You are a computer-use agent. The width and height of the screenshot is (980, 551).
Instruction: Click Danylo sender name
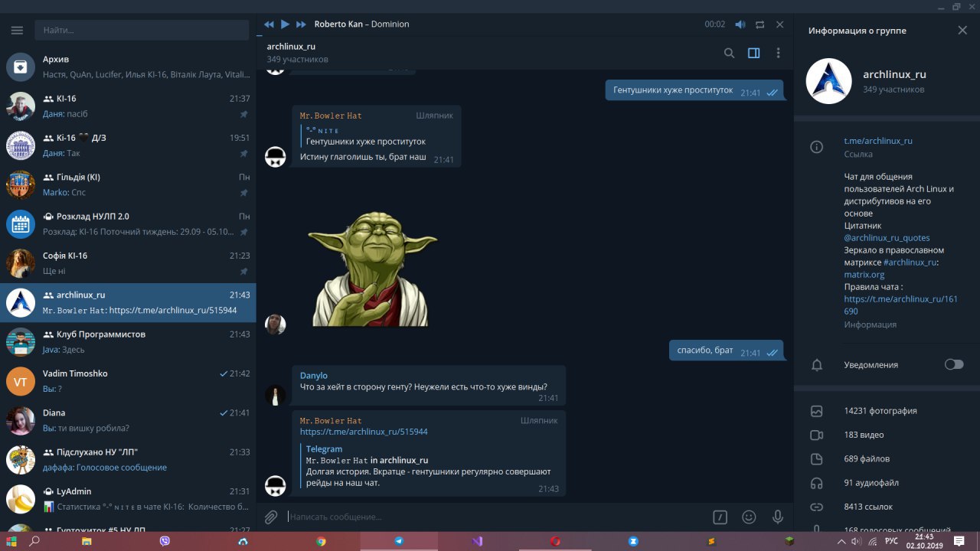tap(313, 376)
